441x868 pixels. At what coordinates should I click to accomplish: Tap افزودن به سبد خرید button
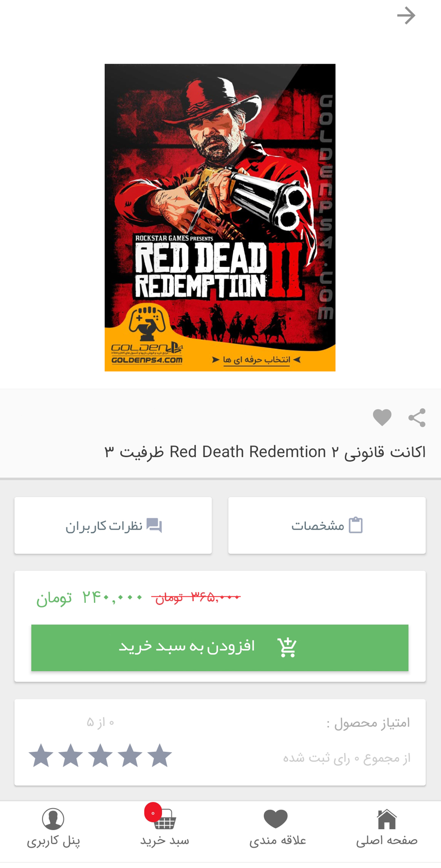220,648
